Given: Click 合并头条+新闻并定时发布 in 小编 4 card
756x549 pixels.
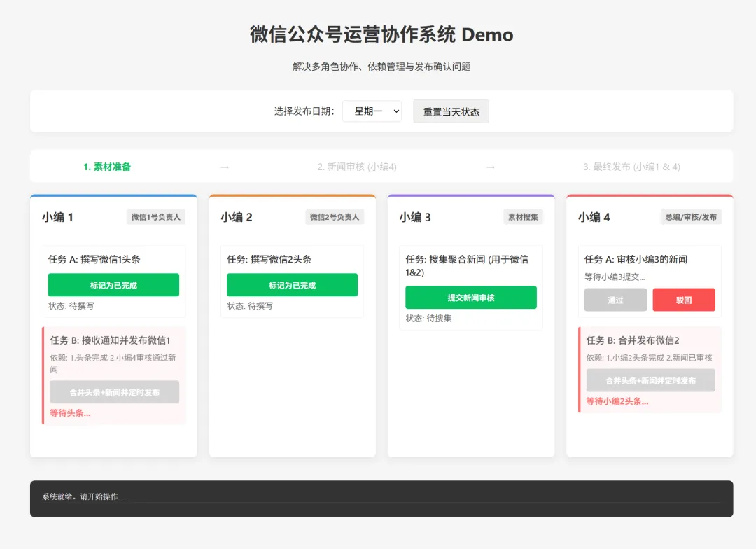Looking at the screenshot, I should 651,381.
